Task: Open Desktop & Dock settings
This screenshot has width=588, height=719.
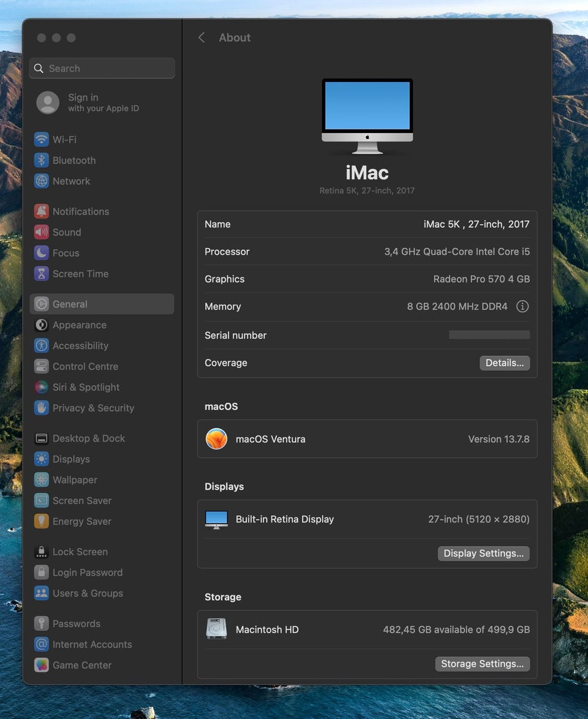Action: pos(88,439)
